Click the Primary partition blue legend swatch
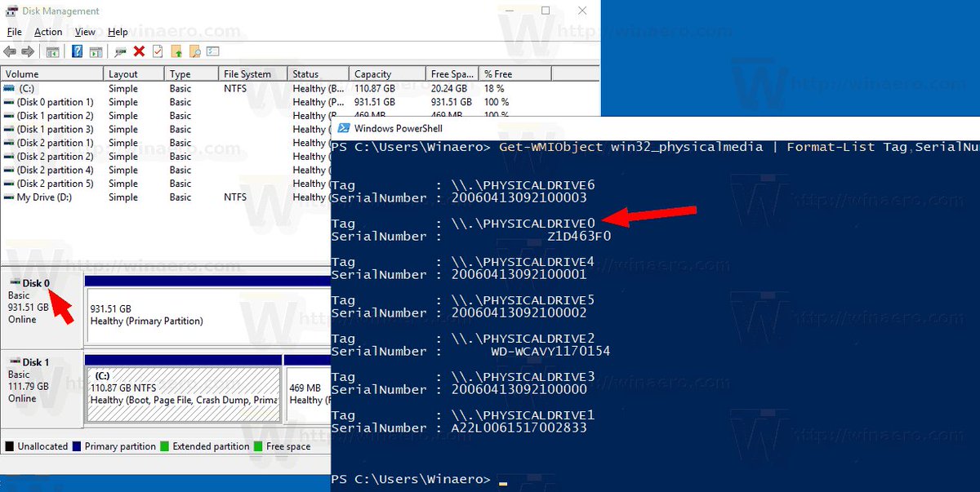This screenshot has height=492, width=980. pos(77,446)
